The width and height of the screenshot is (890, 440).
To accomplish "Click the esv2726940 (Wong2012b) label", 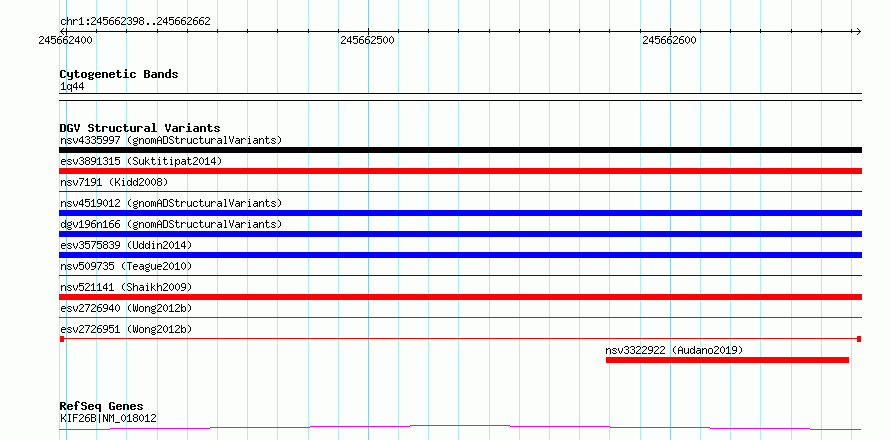I will coord(126,308).
